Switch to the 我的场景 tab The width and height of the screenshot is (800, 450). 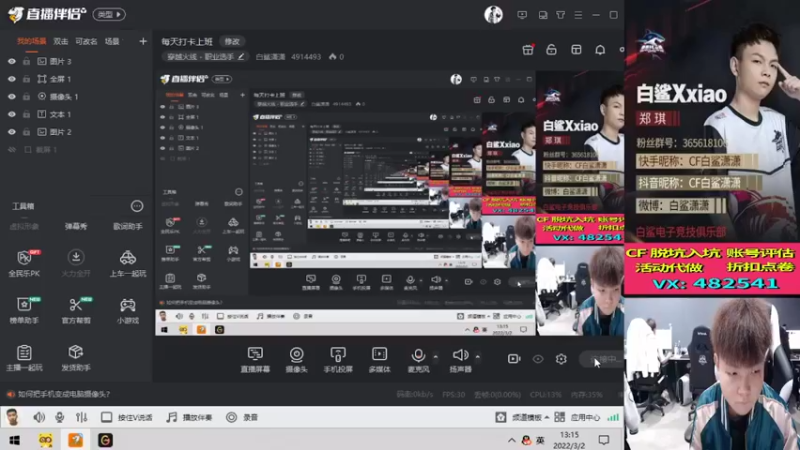pyautogui.click(x=31, y=41)
